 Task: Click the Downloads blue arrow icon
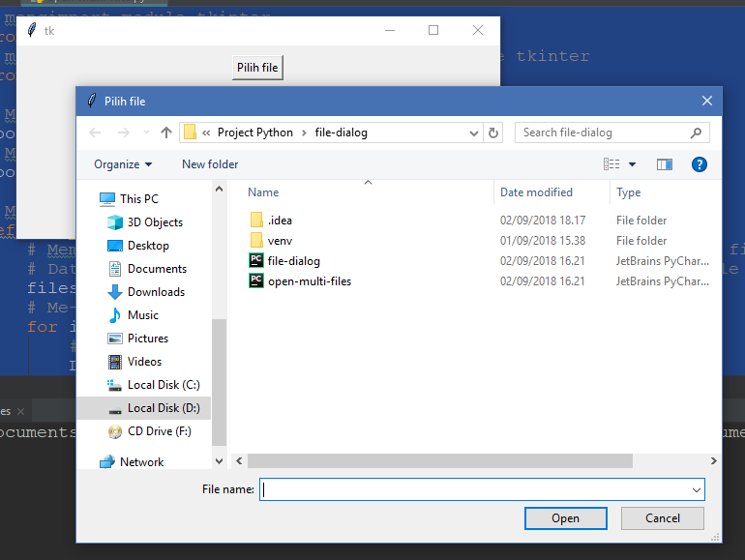click(x=115, y=292)
